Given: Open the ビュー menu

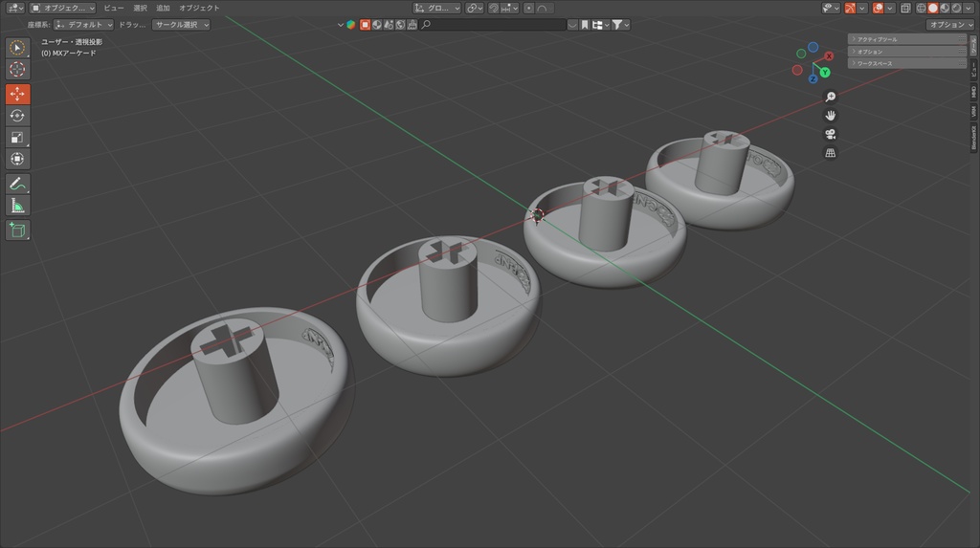Looking at the screenshot, I should pos(114,8).
